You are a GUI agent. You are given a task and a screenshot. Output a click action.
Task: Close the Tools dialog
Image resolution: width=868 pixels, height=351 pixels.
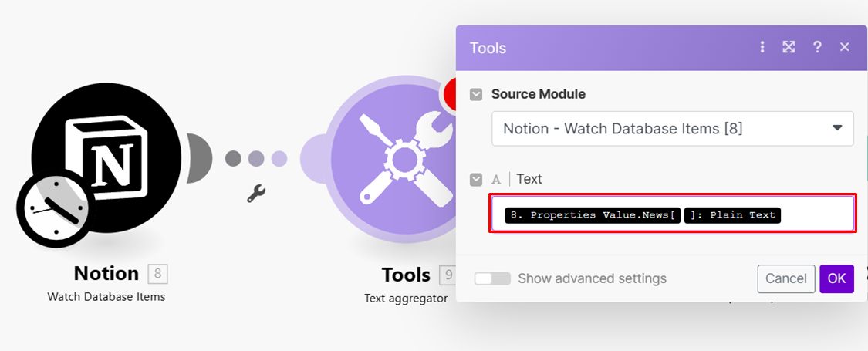click(845, 47)
